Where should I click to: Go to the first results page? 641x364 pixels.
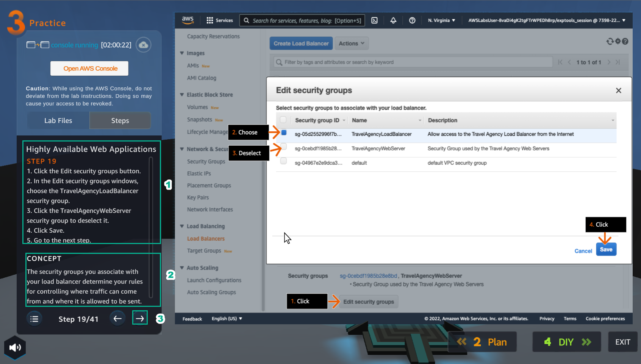560,62
